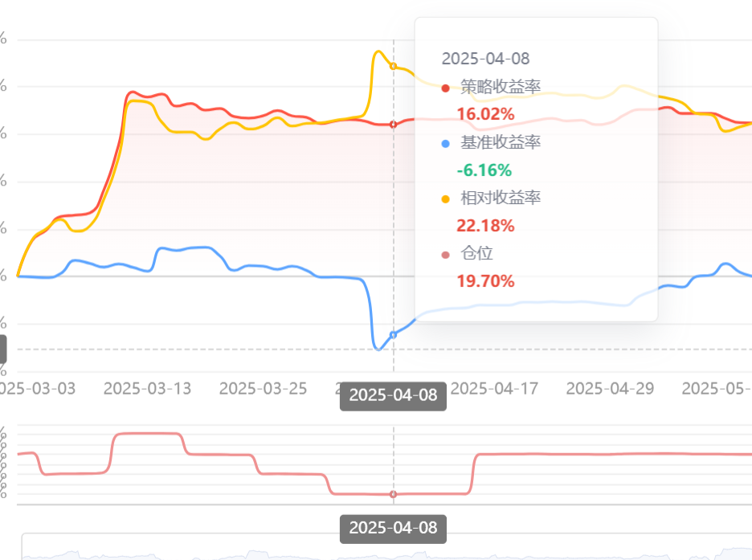Image resolution: width=752 pixels, height=560 pixels.
Task: Click the 2025-03-13 date on the x-axis
Action: (147, 389)
